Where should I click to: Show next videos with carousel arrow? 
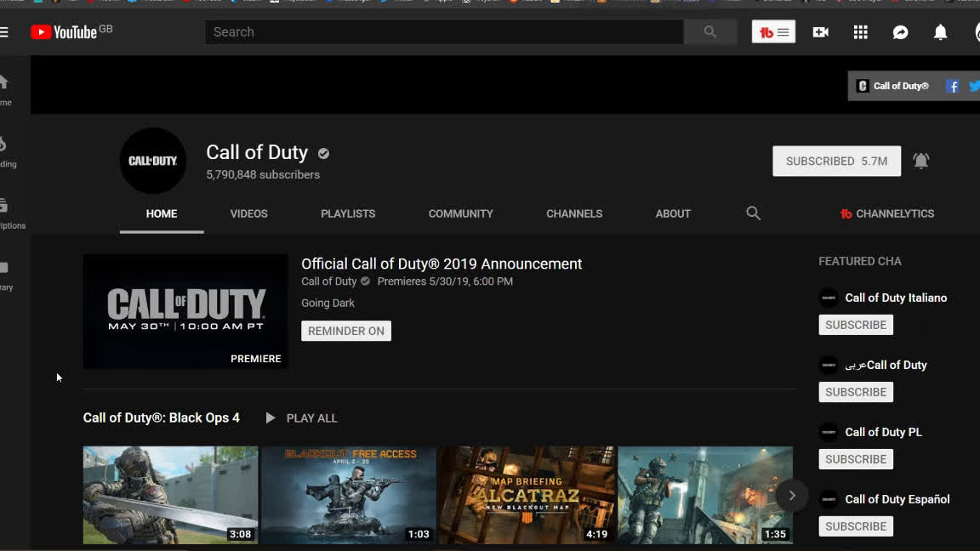(791, 495)
